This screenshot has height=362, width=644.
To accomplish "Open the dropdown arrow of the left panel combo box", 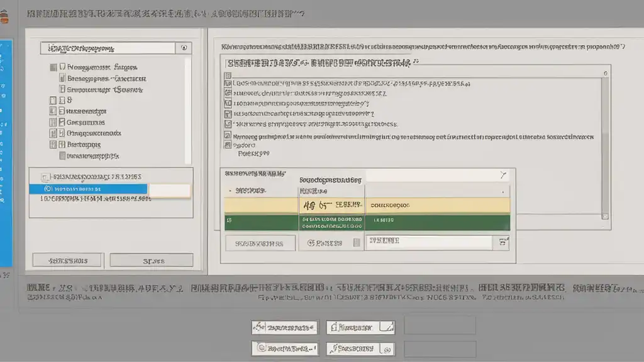I will [x=184, y=48].
